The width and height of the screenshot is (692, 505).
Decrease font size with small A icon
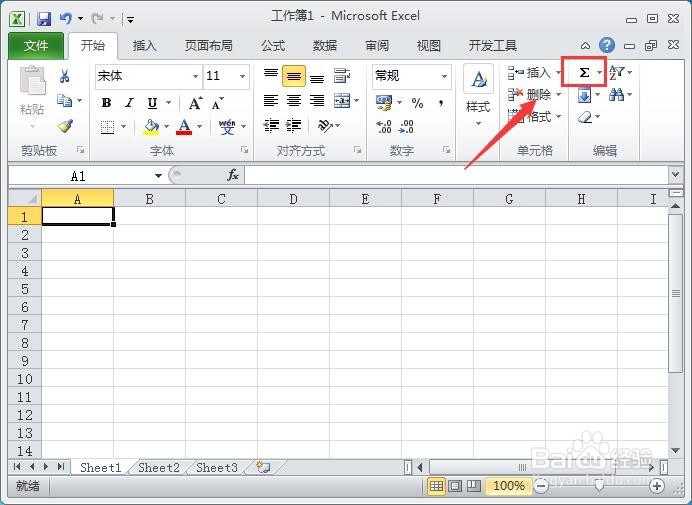point(217,103)
